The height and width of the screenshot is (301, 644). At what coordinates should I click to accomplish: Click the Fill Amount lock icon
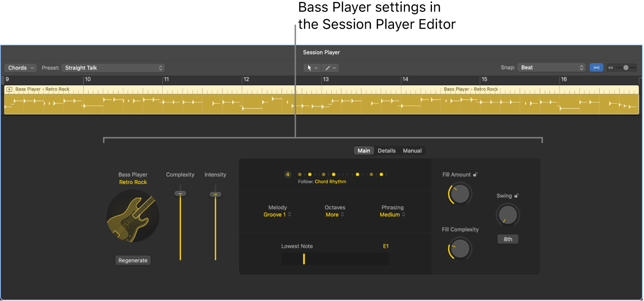475,175
